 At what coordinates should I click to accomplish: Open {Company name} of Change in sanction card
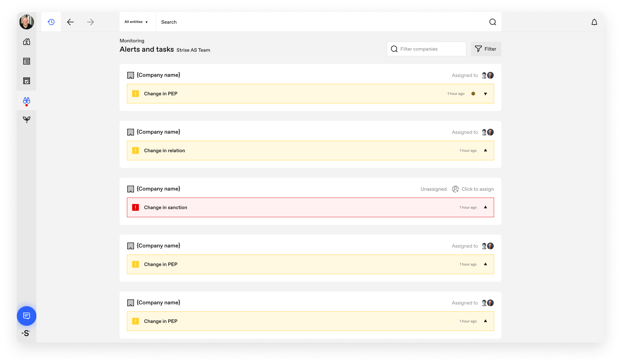coord(158,189)
